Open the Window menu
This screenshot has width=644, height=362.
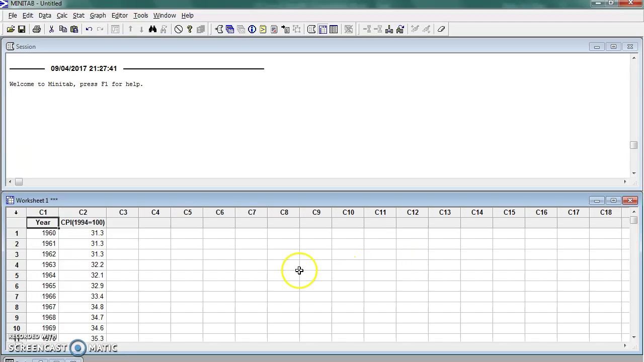click(165, 16)
